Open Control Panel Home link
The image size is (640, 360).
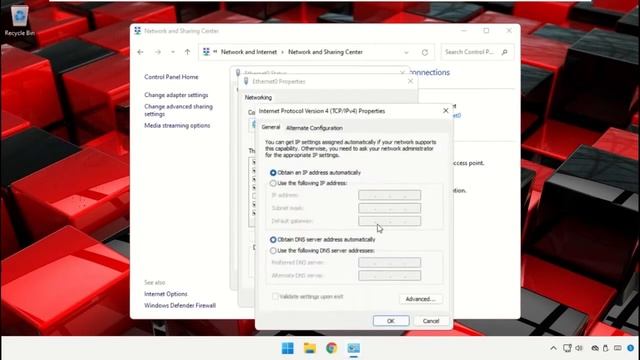tap(171, 77)
